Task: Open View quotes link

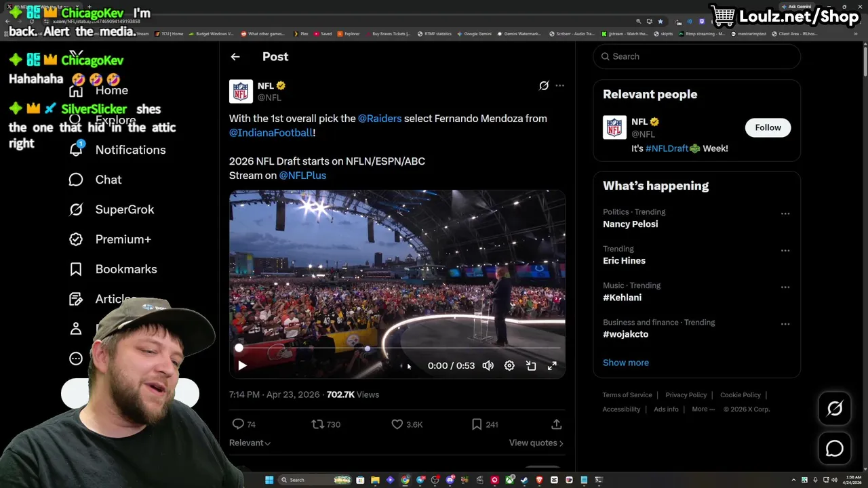Action: pos(536,443)
